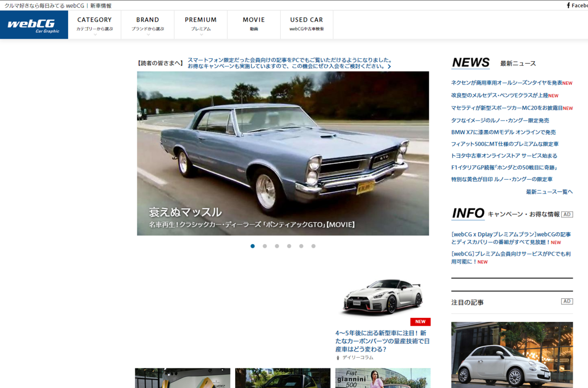This screenshot has width=588, height=388.
Task: Select the fifth carousel dot
Action: point(301,246)
